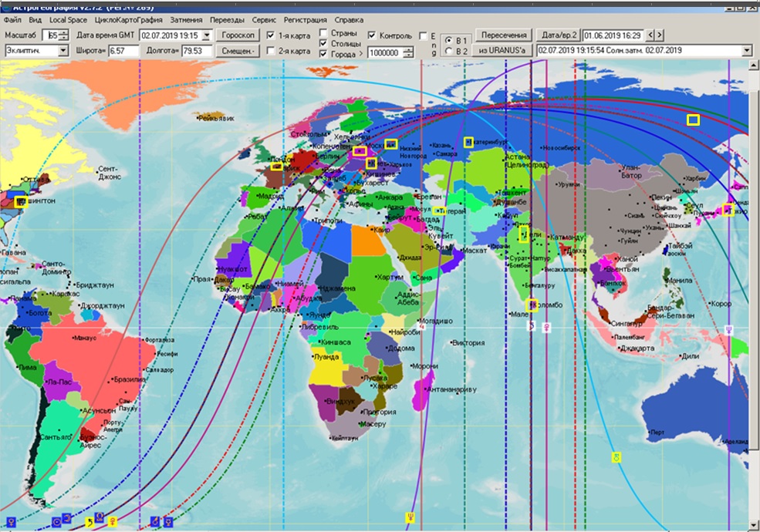Enable the 2-я карта checkbox
The image size is (760, 532).
(x=271, y=52)
